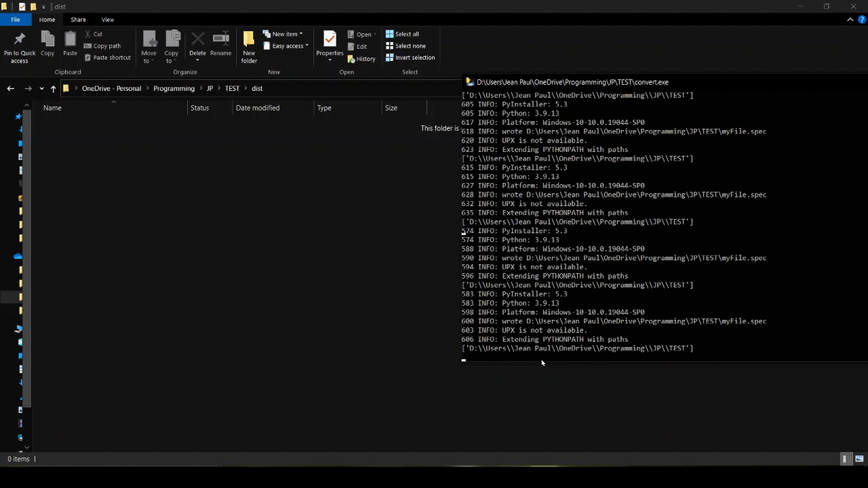
Task: Click Copy path in Clipboard group
Action: coord(102,46)
